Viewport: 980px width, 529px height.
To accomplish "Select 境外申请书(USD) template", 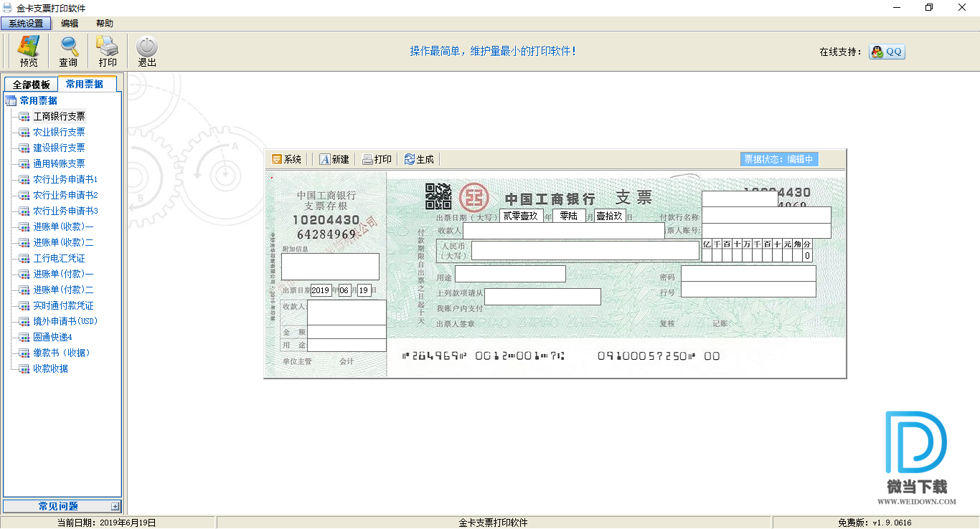I will pos(65,321).
